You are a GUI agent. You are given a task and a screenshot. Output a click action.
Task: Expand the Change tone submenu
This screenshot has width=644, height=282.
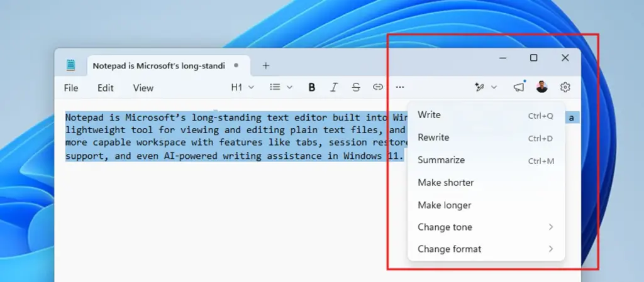coord(486,227)
